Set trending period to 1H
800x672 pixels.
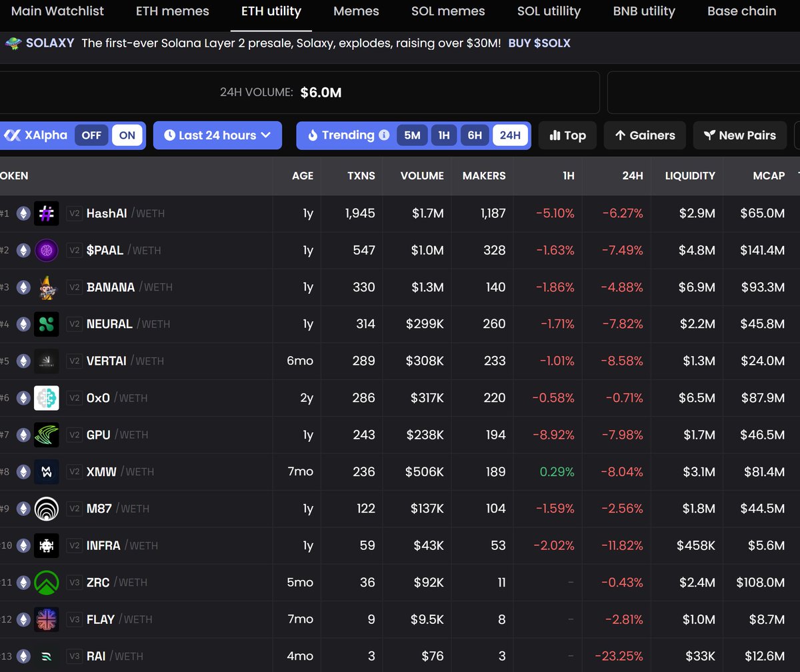[443, 135]
